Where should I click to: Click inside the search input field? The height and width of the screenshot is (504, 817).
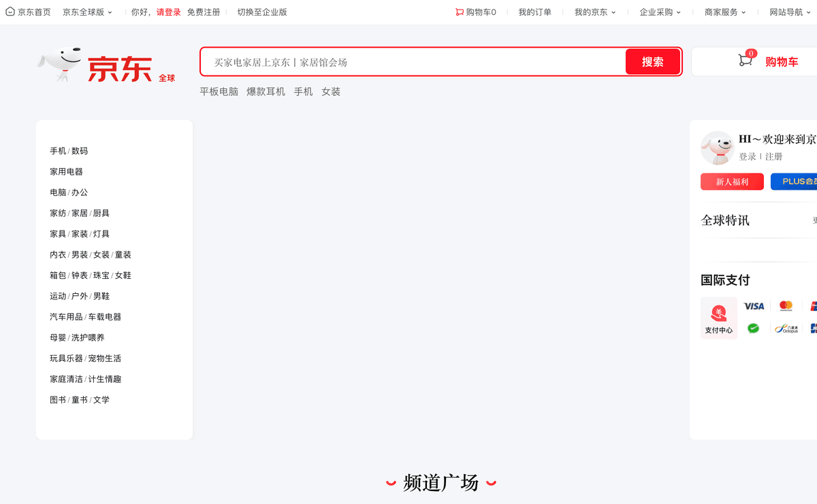point(408,61)
